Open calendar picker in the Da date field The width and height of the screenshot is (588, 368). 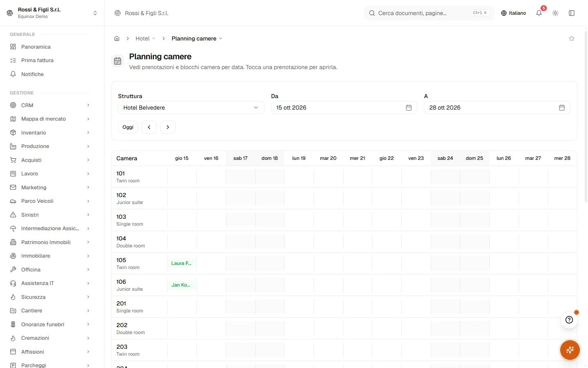tap(409, 108)
